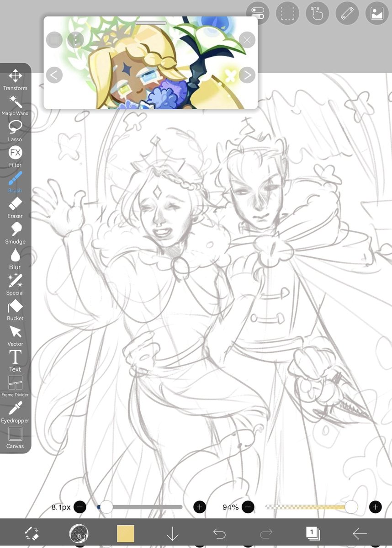Toggle the stabilizer switch icon
The height and width of the screenshot is (548, 392).
point(258,13)
